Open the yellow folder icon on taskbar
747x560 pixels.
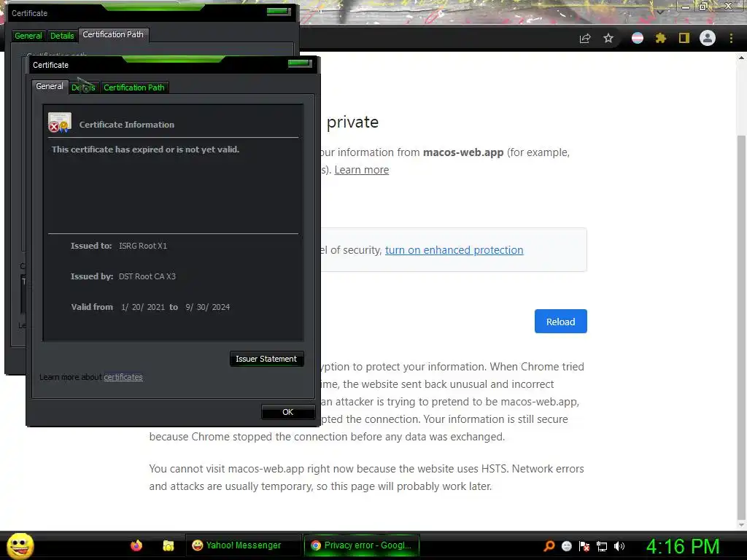tap(169, 545)
